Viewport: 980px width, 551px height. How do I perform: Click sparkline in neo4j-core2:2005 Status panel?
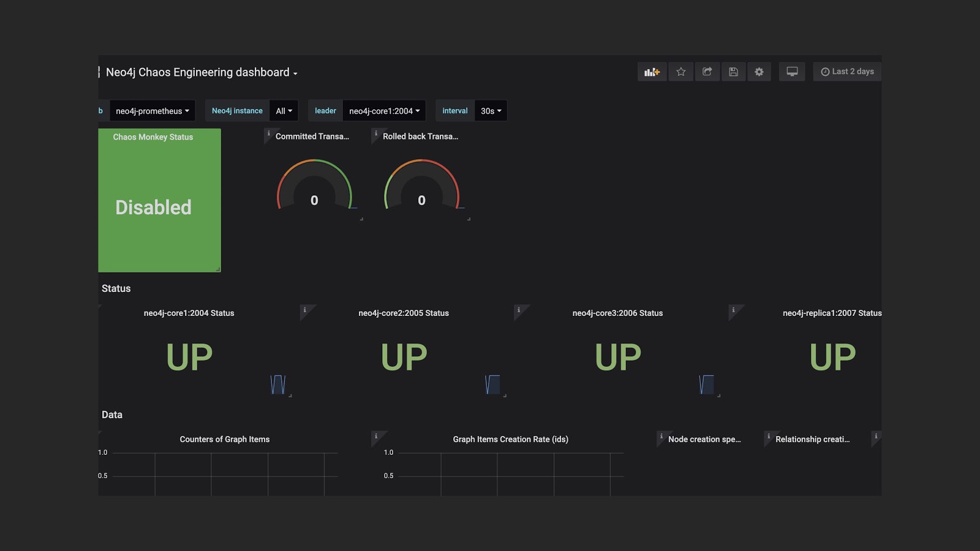click(492, 384)
